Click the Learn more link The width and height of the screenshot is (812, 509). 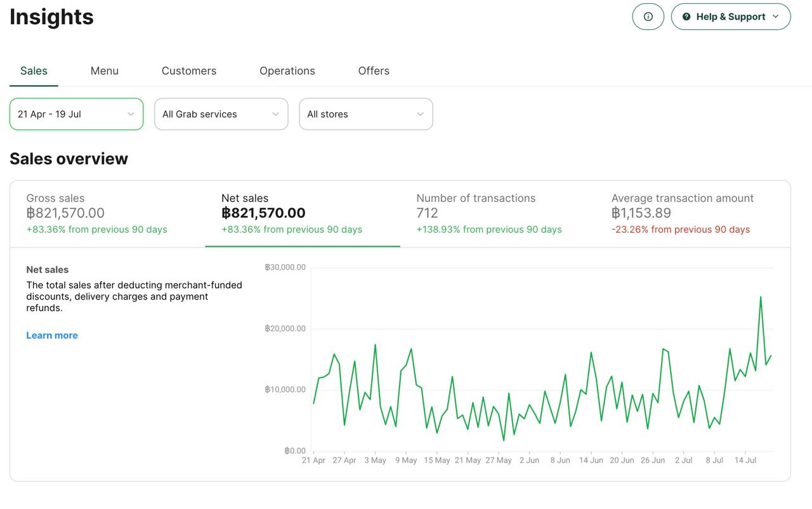pyautogui.click(x=52, y=336)
